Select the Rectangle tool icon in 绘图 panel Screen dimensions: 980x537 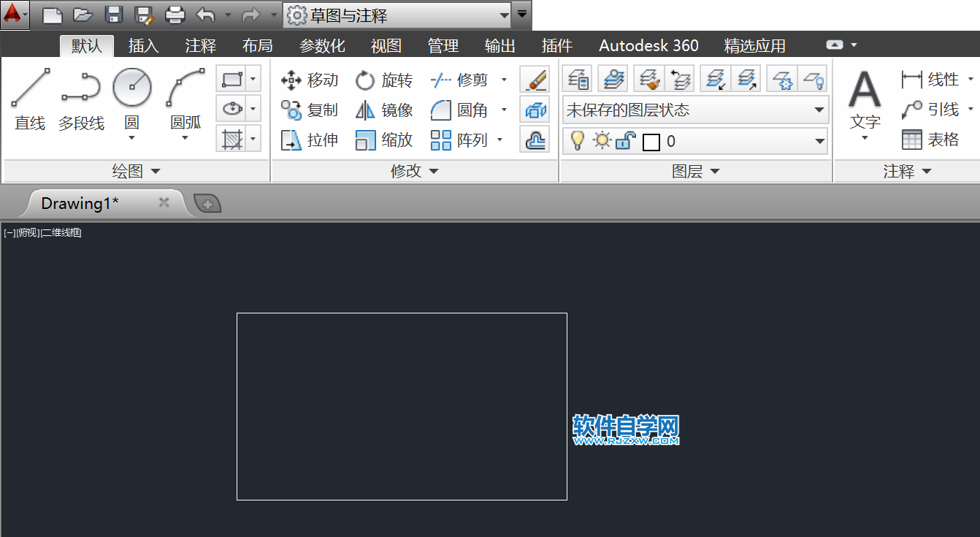point(231,79)
